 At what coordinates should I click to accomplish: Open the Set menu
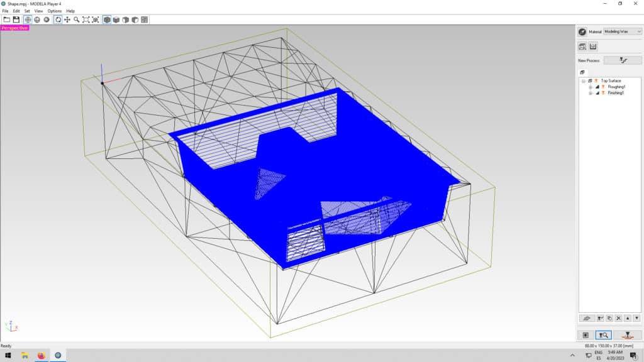(27, 11)
